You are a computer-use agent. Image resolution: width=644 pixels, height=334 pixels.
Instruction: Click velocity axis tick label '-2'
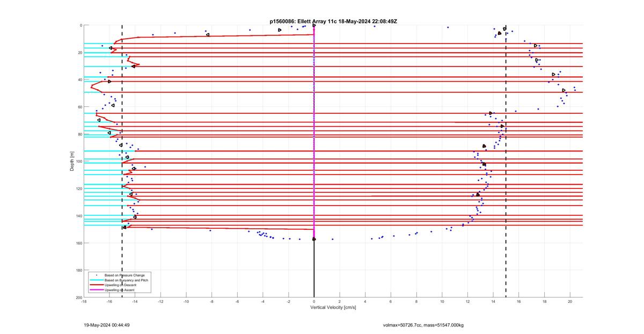point(289,301)
